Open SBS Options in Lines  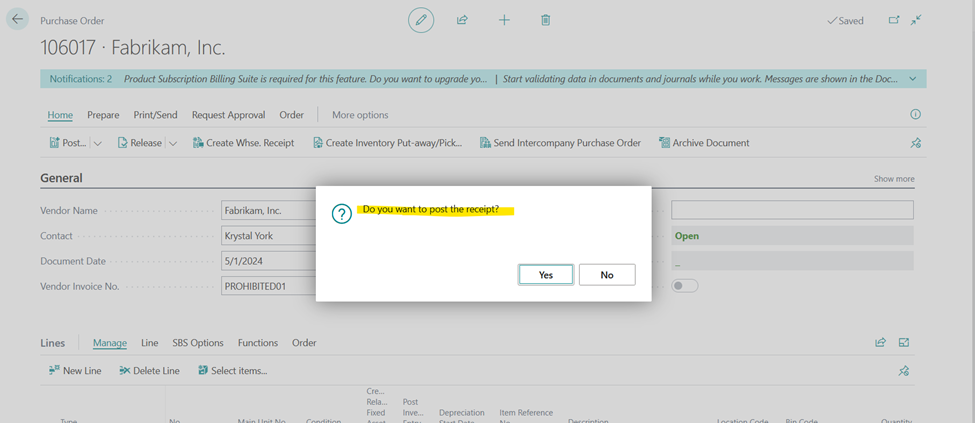point(198,343)
